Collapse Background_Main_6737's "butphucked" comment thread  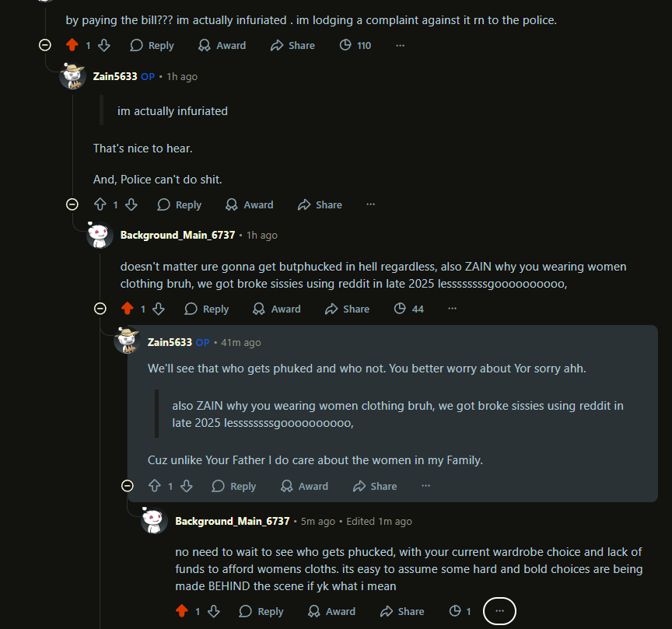point(100,309)
